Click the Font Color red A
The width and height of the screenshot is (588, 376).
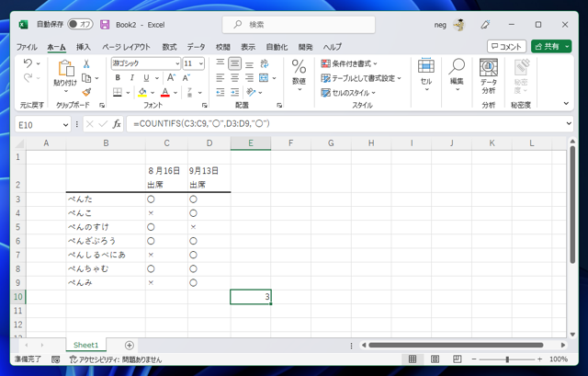click(165, 92)
